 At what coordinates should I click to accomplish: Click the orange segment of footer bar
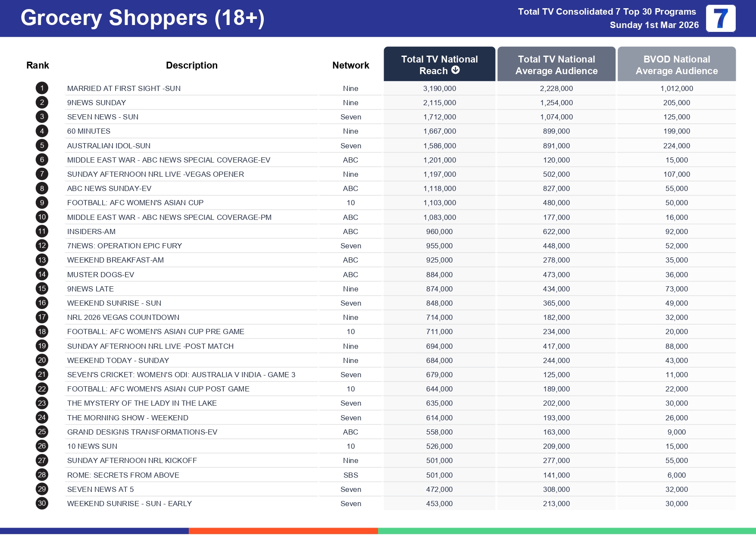pos(283,531)
